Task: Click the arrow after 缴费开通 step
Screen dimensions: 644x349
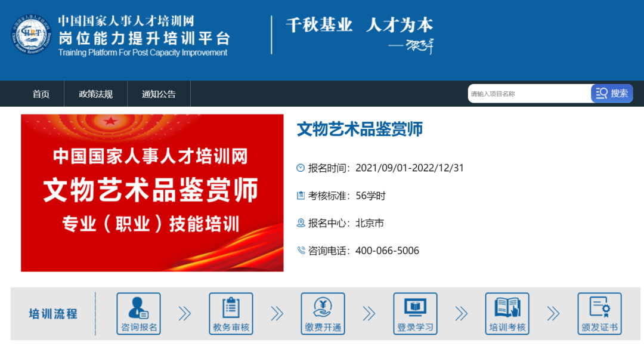Action: [x=369, y=314]
